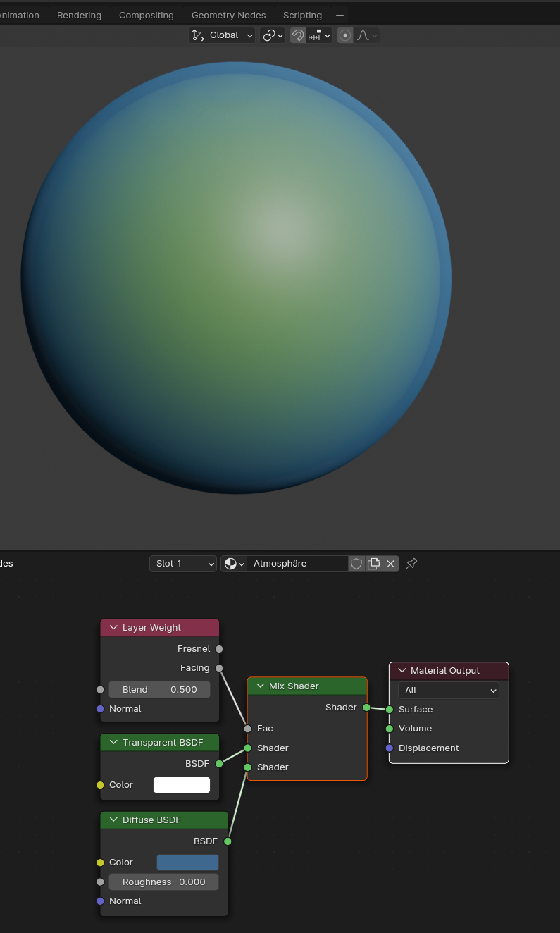The width and height of the screenshot is (560, 933).
Task: Duplicate the Atmosphäre material
Action: tap(374, 564)
